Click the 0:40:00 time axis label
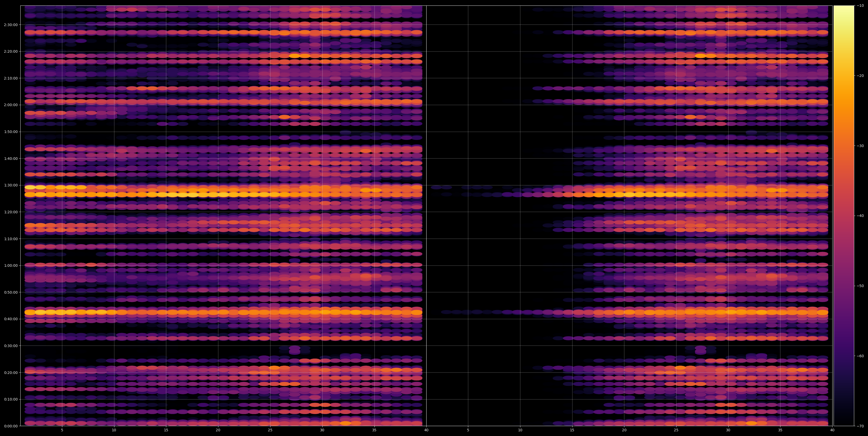 (x=11, y=319)
